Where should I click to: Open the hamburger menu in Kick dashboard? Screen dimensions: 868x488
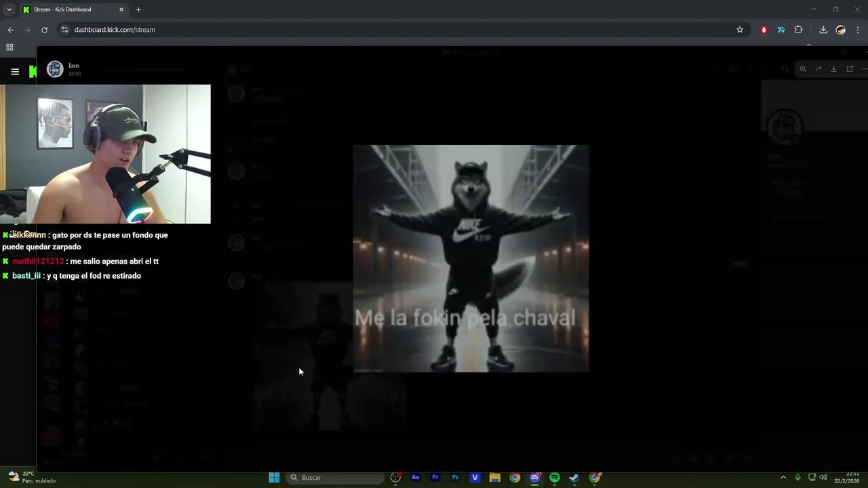[x=15, y=71]
